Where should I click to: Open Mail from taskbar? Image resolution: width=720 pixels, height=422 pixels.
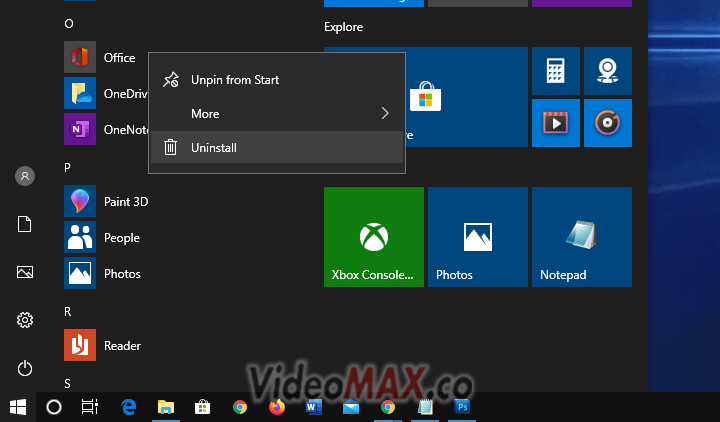[351, 407]
